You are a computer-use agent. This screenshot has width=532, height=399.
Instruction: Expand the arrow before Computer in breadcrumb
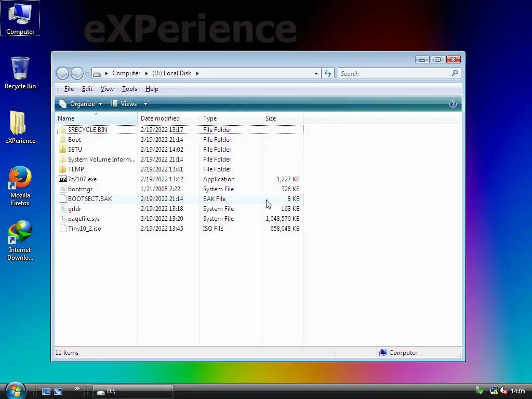click(106, 73)
